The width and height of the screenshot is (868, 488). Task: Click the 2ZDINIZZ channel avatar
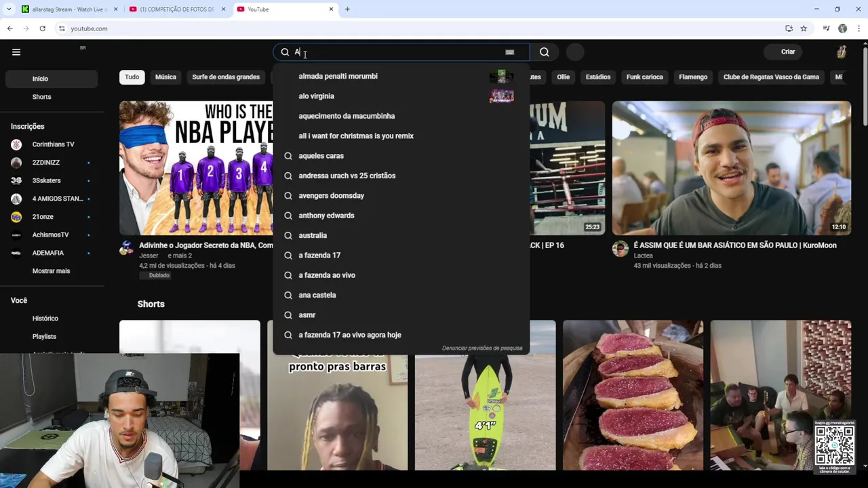click(16, 163)
